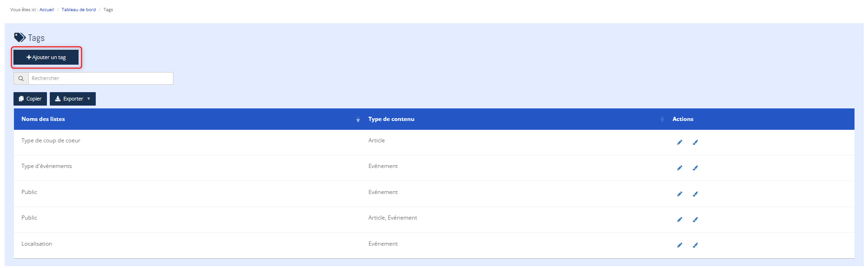This screenshot has width=868, height=268.
Task: Click the pencil icon in the Localisation row
Action: (x=679, y=245)
